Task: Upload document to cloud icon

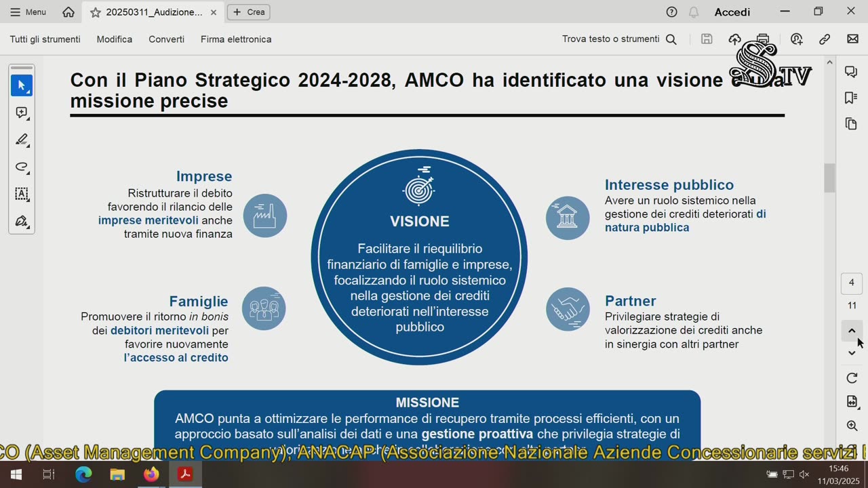Action: pyautogui.click(x=735, y=39)
